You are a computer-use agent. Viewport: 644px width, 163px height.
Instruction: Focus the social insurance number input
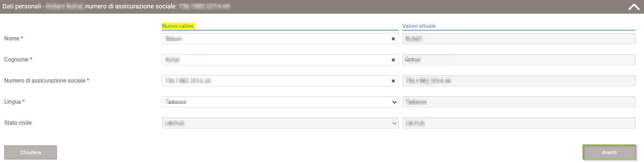pyautogui.click(x=276, y=81)
